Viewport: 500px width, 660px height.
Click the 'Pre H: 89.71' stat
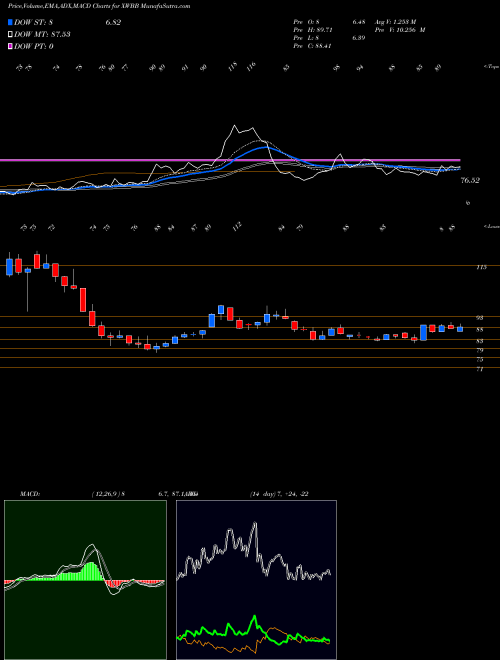[314, 30]
